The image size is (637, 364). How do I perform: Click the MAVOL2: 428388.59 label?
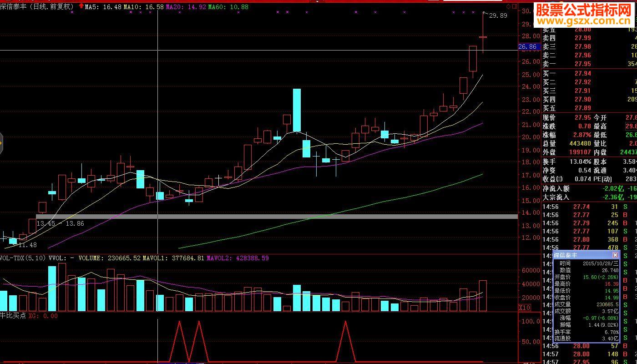pyautogui.click(x=238, y=258)
